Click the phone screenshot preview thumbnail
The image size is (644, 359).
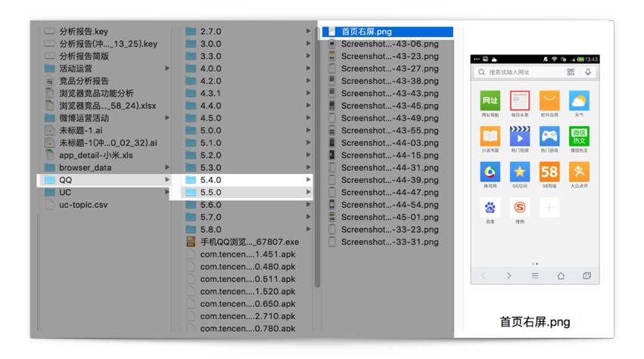[535, 169]
